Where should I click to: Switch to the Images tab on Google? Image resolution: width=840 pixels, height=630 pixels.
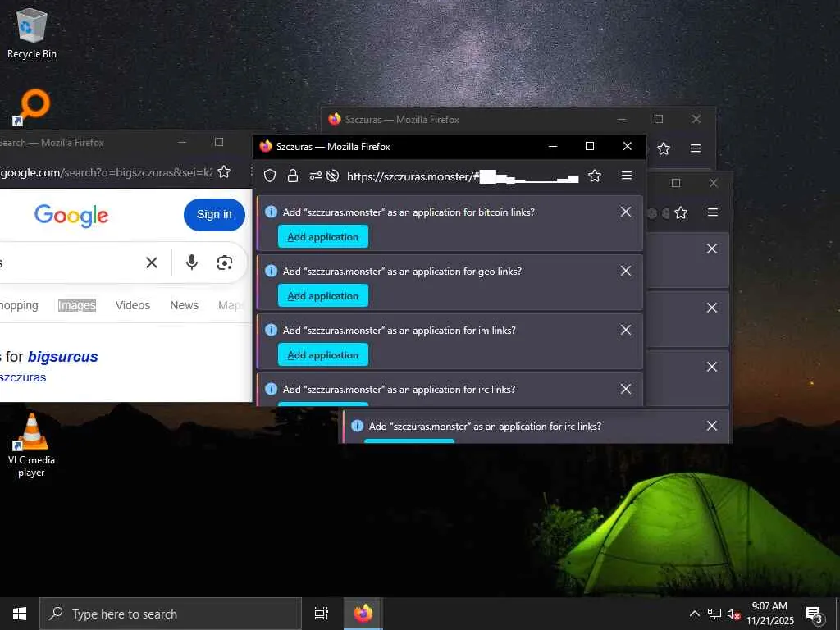[x=77, y=305]
